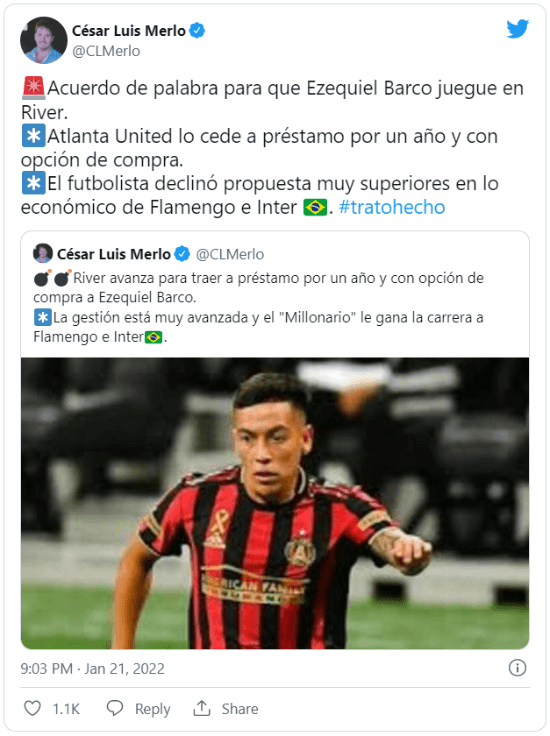Screen dimensions: 550x736
Task: Open the @CLMerlo handle under author name
Action: (106, 51)
